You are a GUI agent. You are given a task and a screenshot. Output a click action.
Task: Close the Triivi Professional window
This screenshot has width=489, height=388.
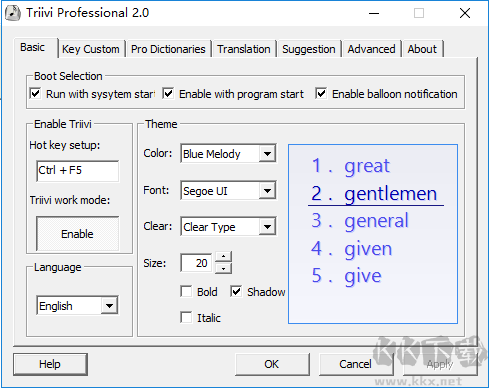[x=465, y=13]
